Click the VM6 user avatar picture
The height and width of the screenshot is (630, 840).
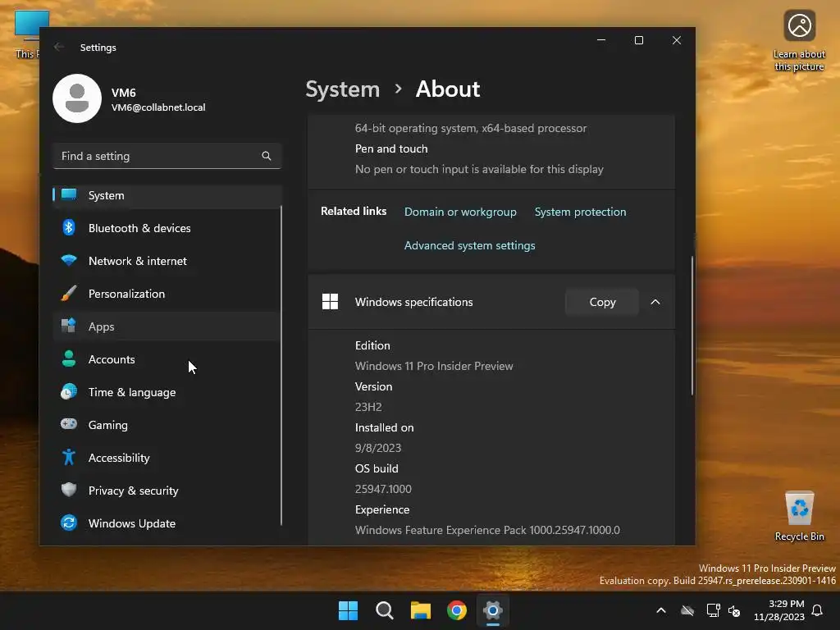(x=77, y=98)
